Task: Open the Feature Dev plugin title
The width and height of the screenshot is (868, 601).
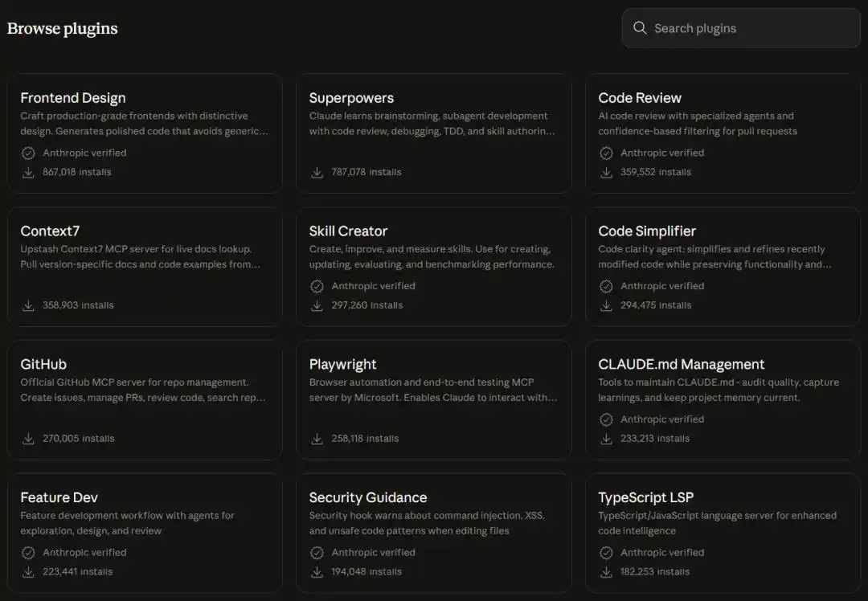Action: coord(59,497)
